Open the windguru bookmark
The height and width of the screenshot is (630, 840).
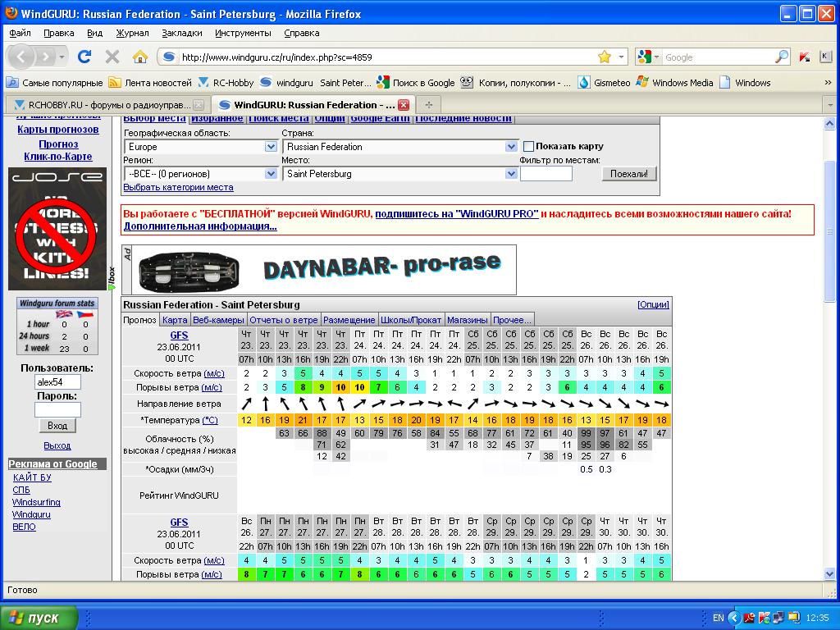point(286,83)
